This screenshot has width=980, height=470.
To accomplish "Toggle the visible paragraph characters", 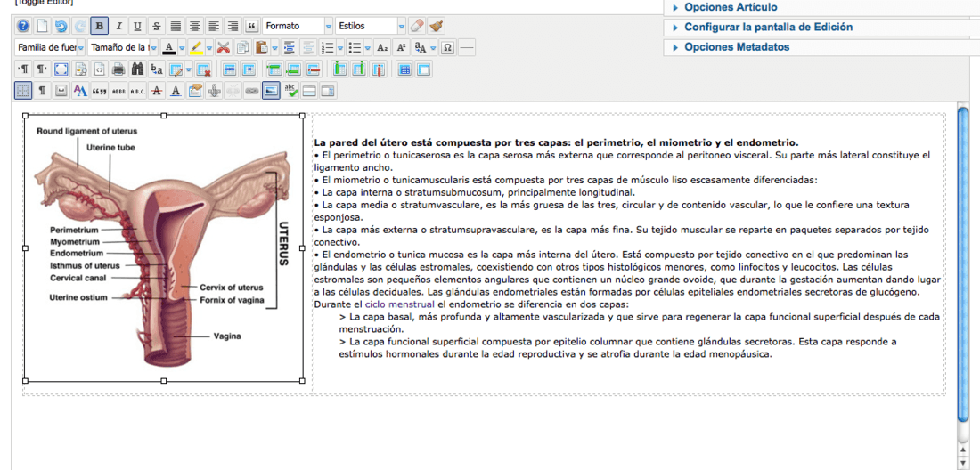I will (42, 91).
